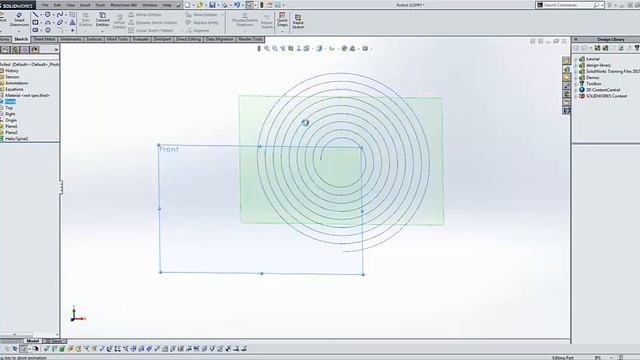Open the Insert menu
Viewport: 640px width, 360px height.
[x=85, y=5]
